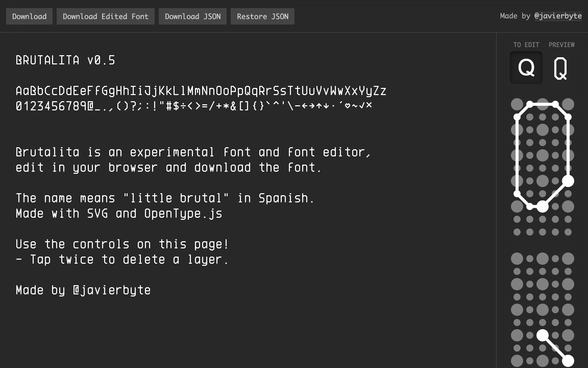
Task: Click the Q glyph under PREVIEW
Action: pos(560,68)
